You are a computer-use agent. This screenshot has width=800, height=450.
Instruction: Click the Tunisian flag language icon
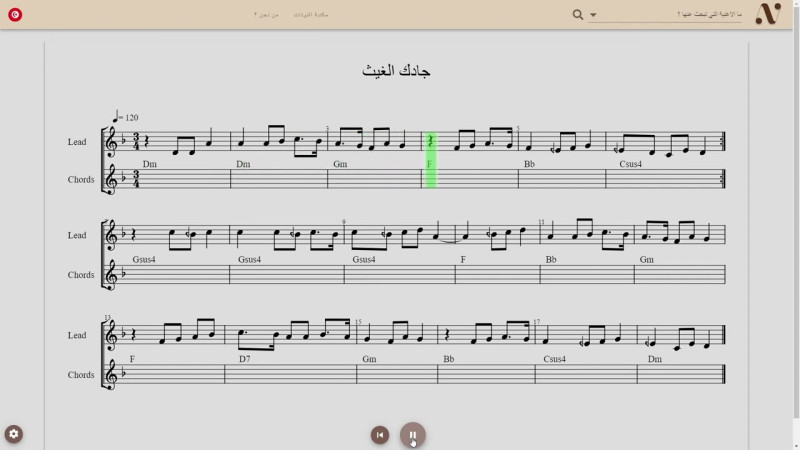coord(15,15)
